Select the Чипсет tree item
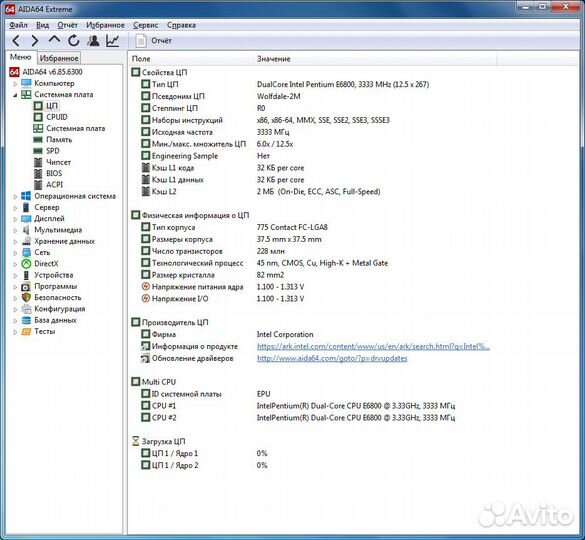 [x=58, y=162]
